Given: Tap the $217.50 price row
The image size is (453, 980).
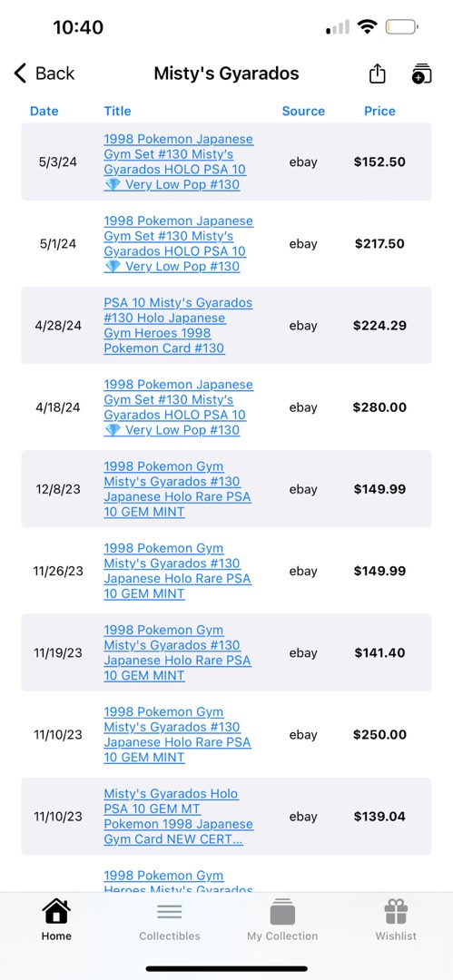Looking at the screenshot, I should pos(227,244).
